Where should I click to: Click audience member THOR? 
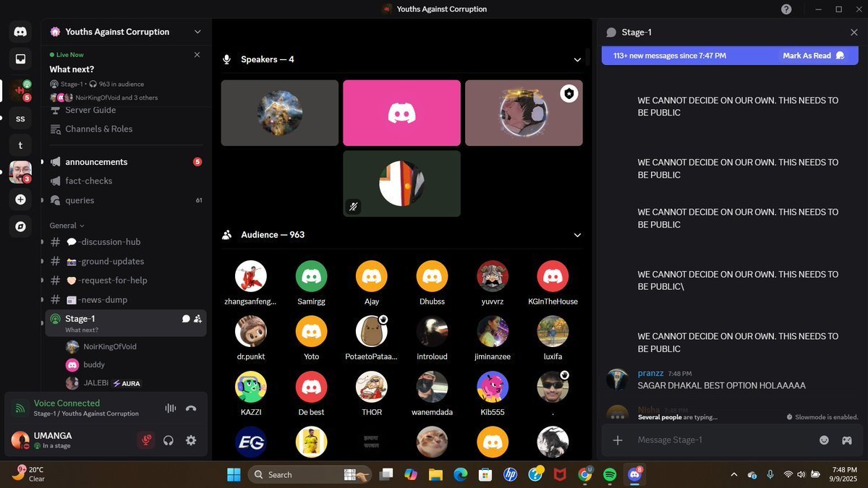(372, 393)
